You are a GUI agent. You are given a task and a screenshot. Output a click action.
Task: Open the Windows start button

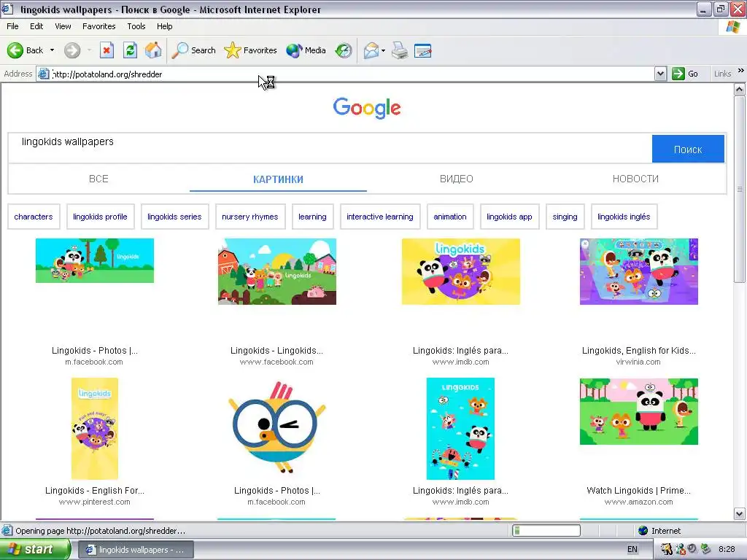(x=34, y=550)
